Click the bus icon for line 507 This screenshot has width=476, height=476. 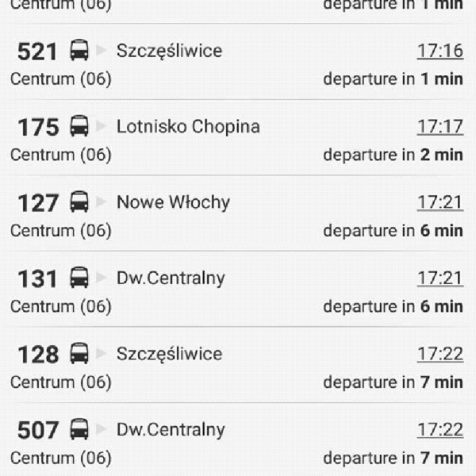(79, 430)
